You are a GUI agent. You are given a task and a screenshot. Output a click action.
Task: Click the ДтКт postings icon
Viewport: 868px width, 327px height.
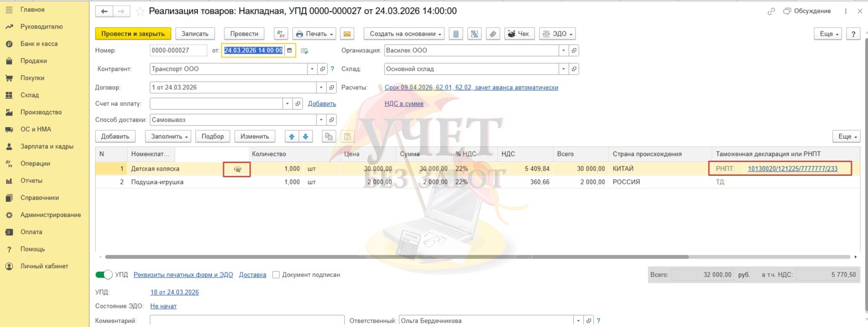tap(281, 34)
